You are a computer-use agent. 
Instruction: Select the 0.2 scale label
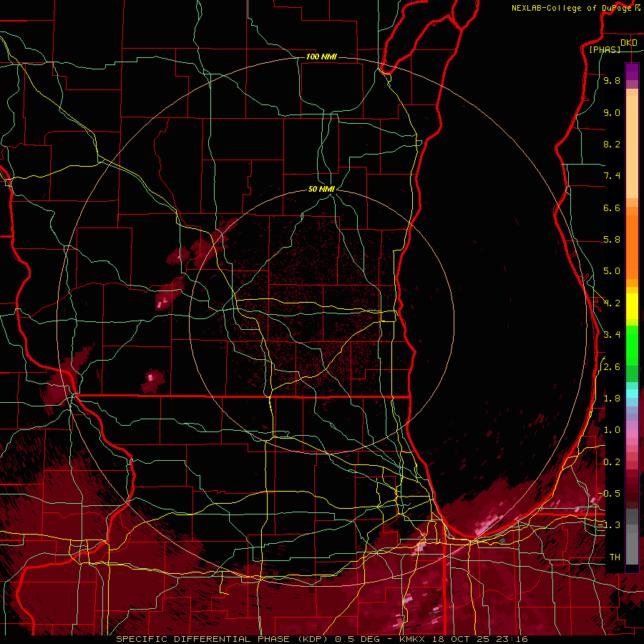[612, 462]
